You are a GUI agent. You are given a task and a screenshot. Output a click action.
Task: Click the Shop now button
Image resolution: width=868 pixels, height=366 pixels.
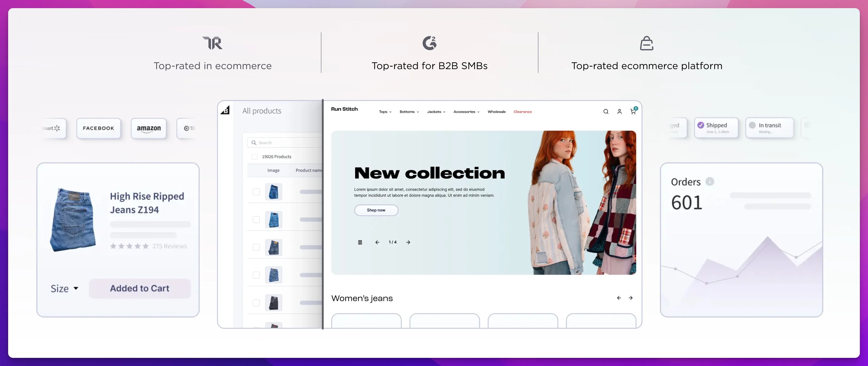pyautogui.click(x=376, y=210)
